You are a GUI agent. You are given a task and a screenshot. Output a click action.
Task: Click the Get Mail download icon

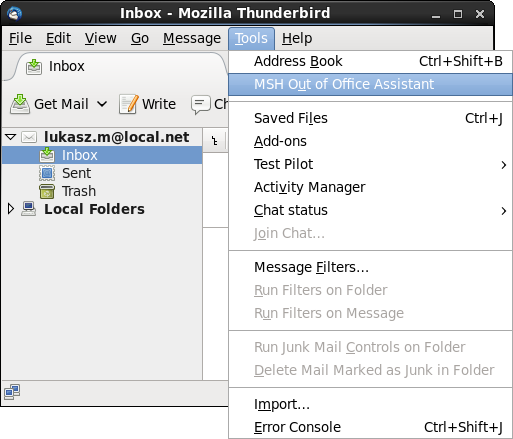pyautogui.click(x=20, y=104)
